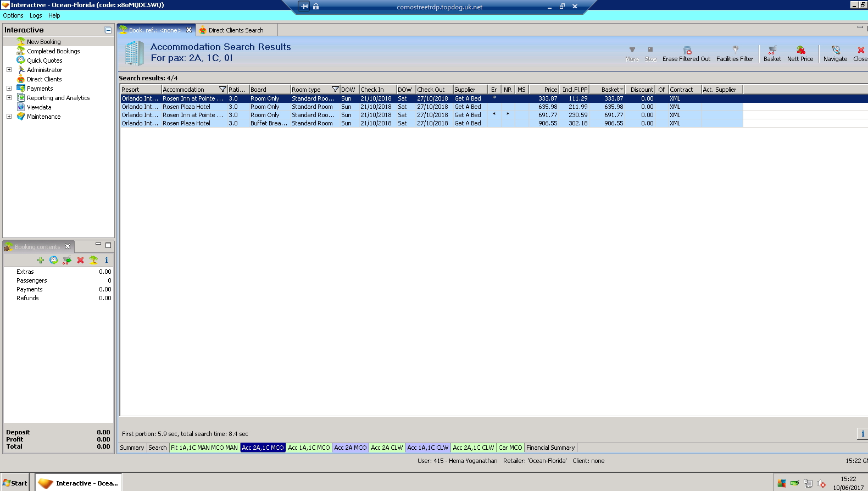
Task: Switch to the Financial Summary tab
Action: 550,448
